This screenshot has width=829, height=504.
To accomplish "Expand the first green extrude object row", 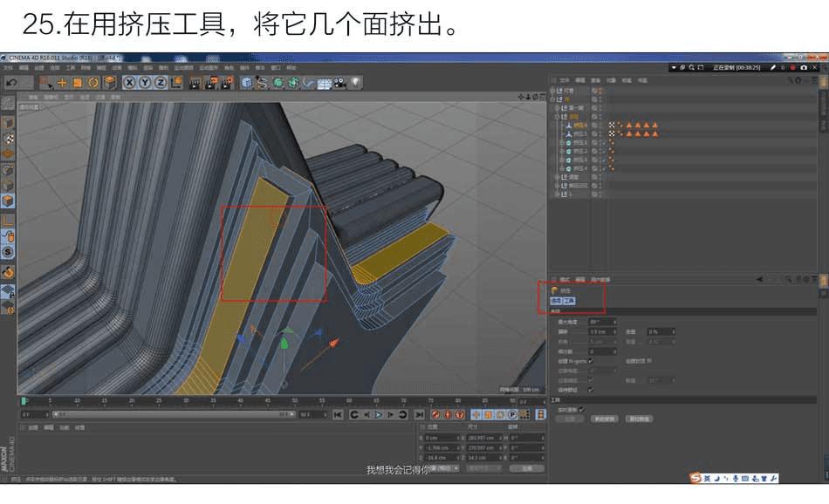I will [x=562, y=143].
